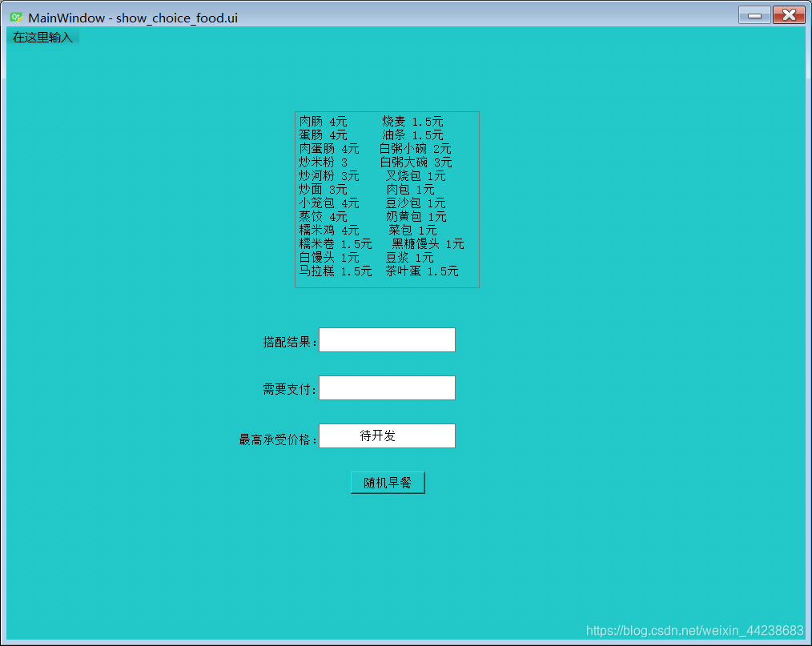
Task: Open the 在这里输入 menu
Action: click(x=42, y=36)
